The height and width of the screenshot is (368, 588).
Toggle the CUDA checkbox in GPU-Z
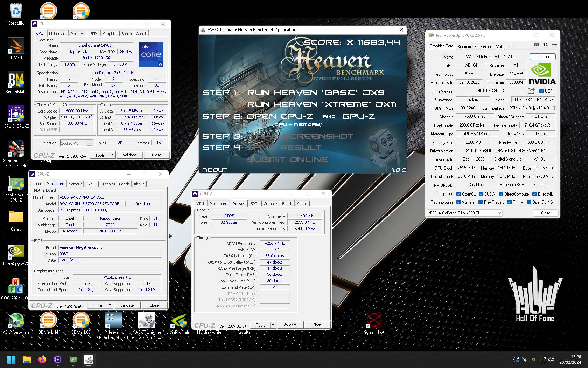coord(481,194)
